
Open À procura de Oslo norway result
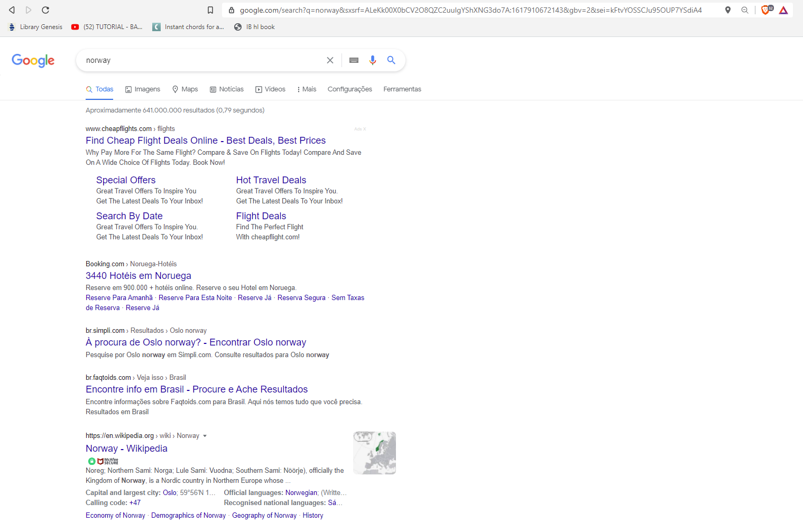196,342
